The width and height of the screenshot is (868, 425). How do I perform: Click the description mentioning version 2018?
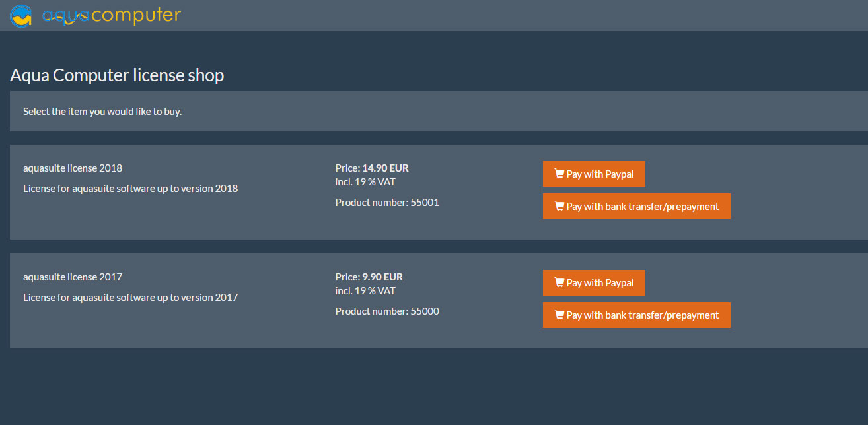[130, 189]
